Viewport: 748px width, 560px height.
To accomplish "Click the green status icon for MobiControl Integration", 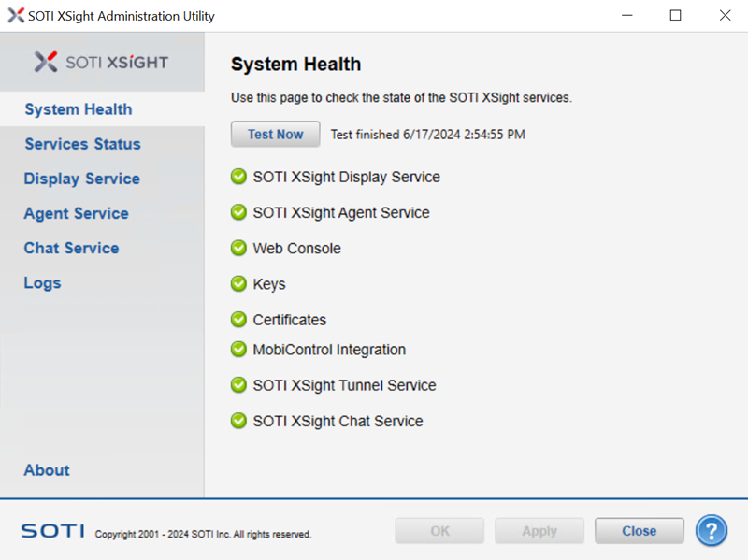I will pos(238,349).
